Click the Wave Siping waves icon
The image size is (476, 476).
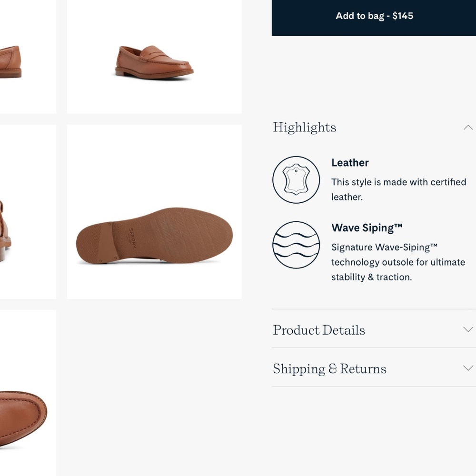pos(296,245)
